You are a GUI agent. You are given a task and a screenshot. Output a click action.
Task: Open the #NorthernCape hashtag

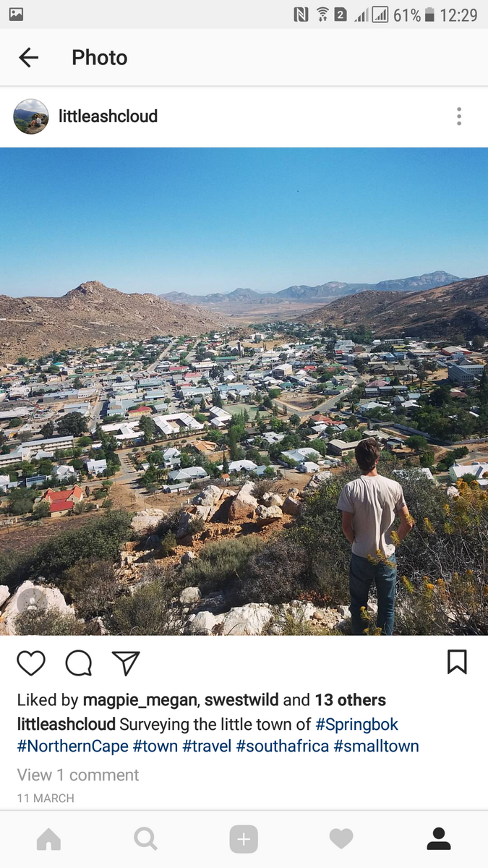(73, 746)
